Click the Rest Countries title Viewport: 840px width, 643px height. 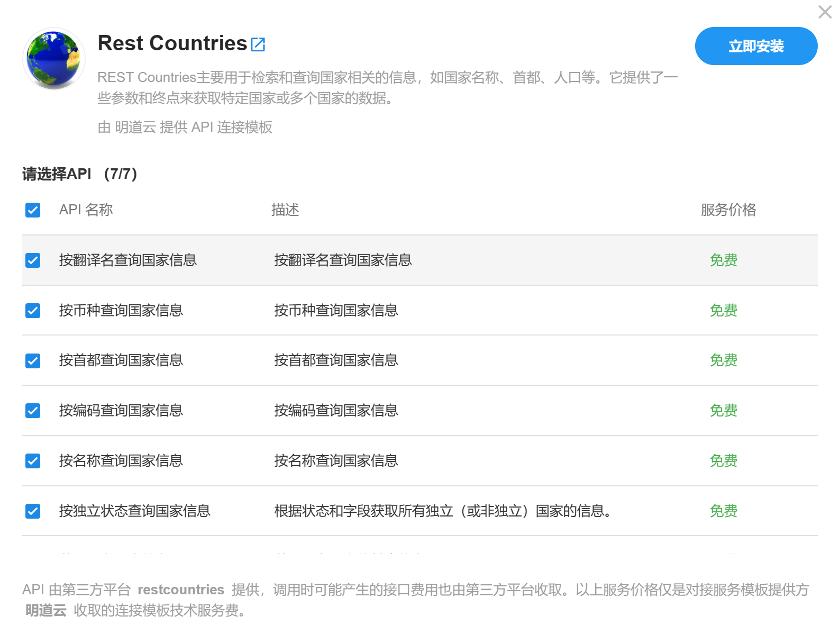(x=172, y=43)
